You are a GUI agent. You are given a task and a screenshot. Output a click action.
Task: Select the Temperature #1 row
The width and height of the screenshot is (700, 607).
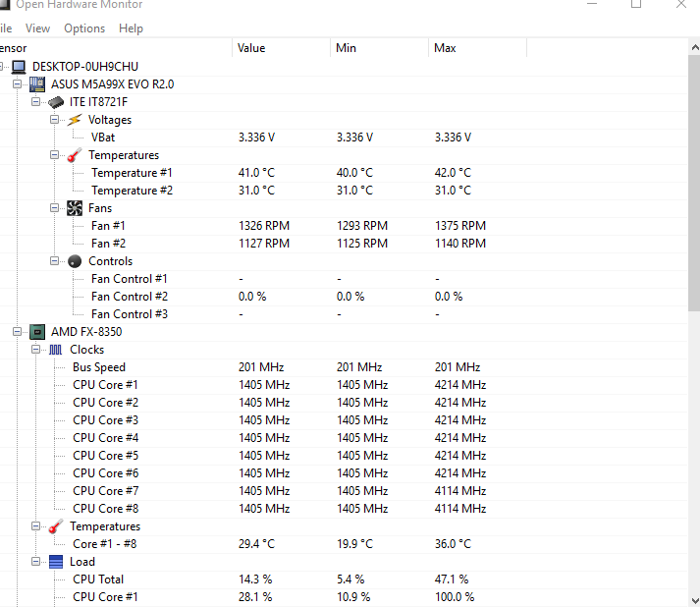344,173
